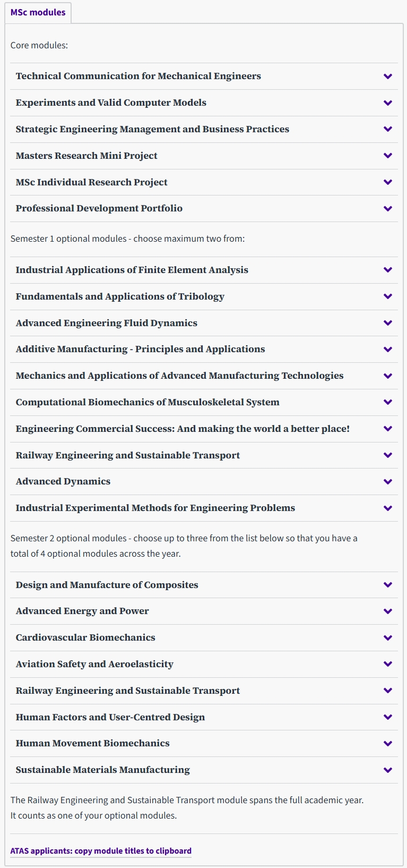Viewport: 407px width, 868px height.
Task: Open the Aviation Safety and Aeroelasticity module
Action: [x=94, y=664]
